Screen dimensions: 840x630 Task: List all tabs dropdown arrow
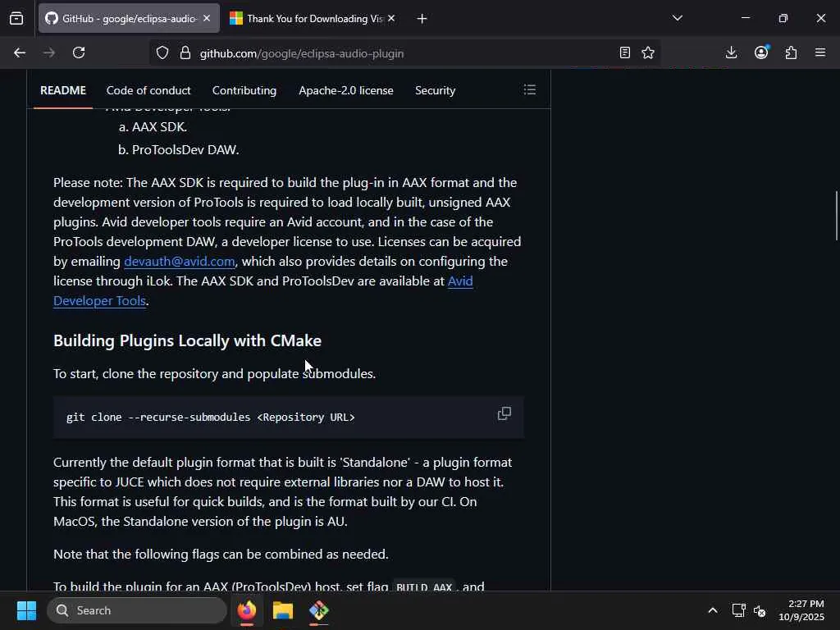(x=677, y=19)
